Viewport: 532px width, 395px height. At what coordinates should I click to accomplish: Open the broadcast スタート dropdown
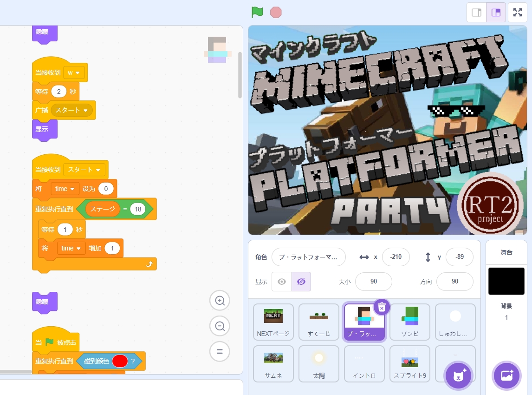(x=71, y=111)
